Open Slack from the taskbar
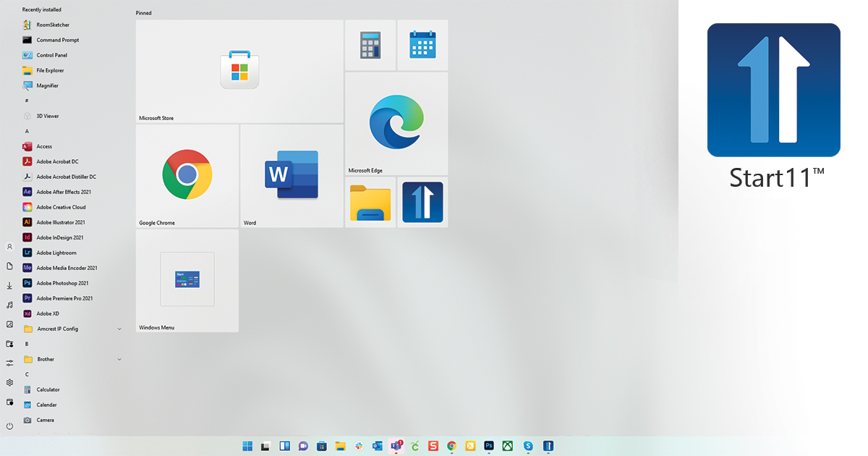868x456 pixels. (359, 446)
